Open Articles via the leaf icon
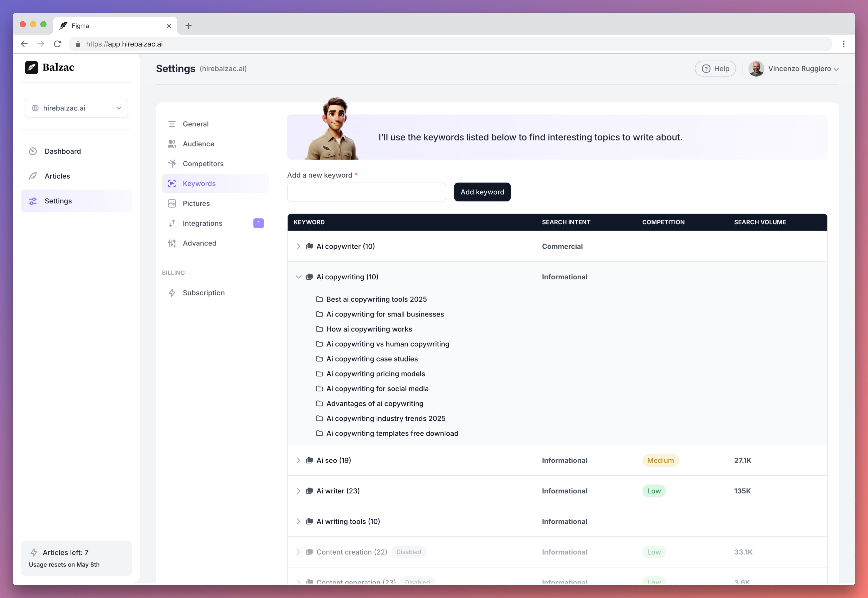 [x=33, y=176]
